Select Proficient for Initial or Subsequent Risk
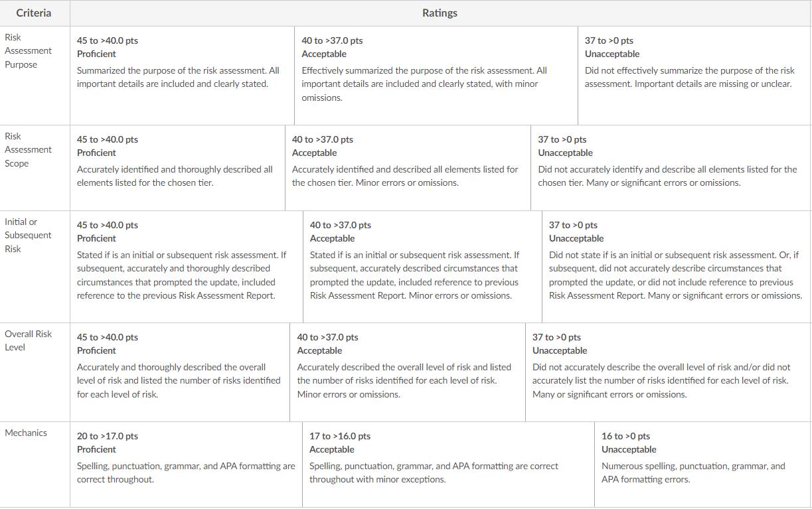The width and height of the screenshot is (812, 509). pos(187,267)
